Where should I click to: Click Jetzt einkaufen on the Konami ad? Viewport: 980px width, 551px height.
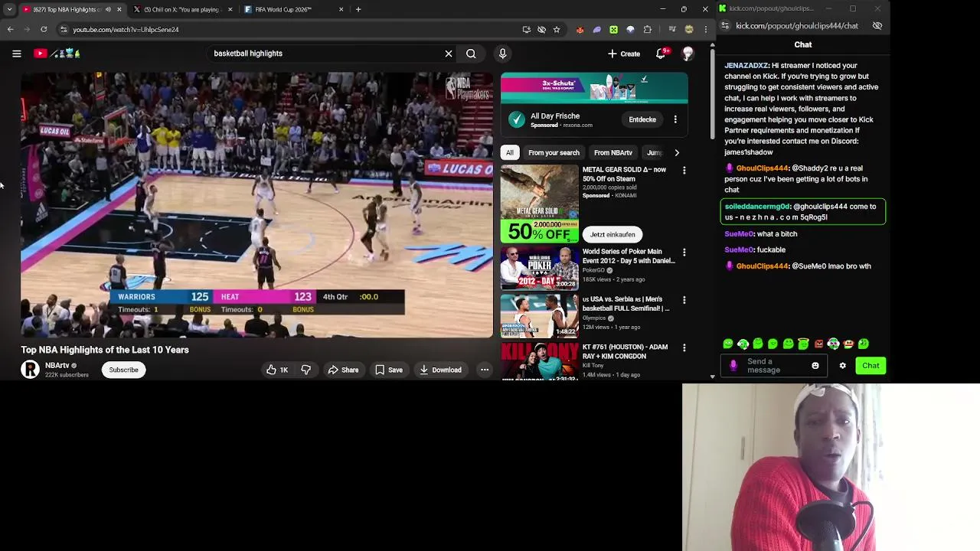(x=612, y=234)
